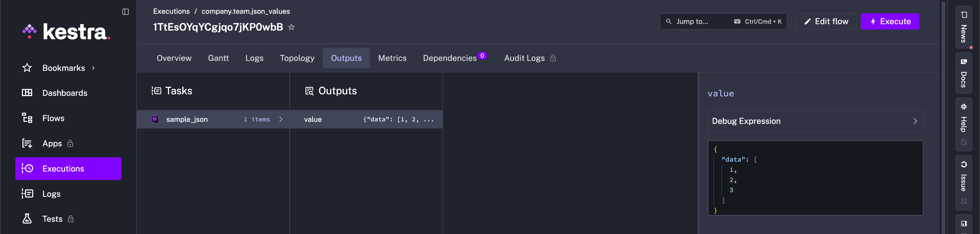The width and height of the screenshot is (980, 234).
Task: Switch to the Topology tab
Action: click(x=297, y=58)
